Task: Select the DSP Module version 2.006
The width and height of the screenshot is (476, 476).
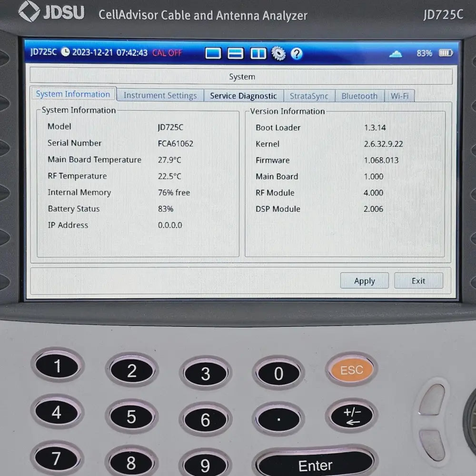Action: pyautogui.click(x=373, y=209)
